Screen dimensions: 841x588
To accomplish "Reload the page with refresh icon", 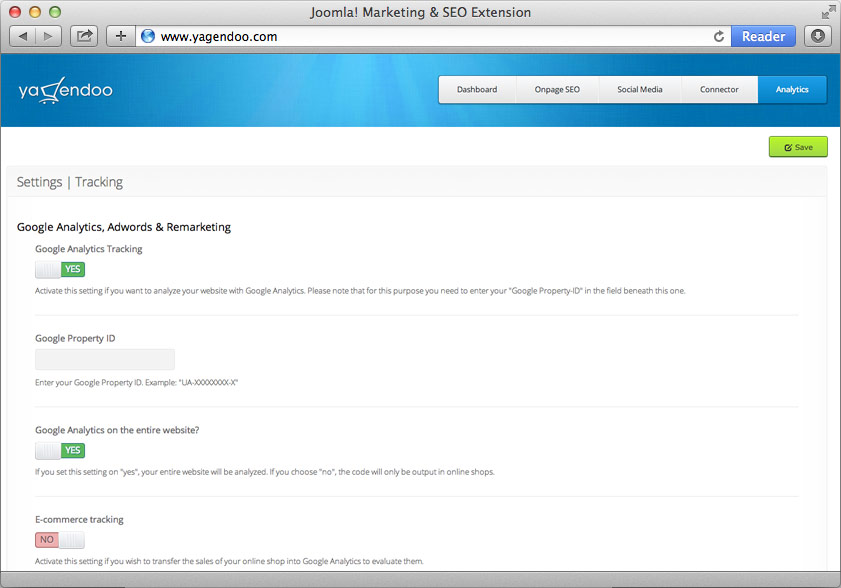I will [718, 36].
